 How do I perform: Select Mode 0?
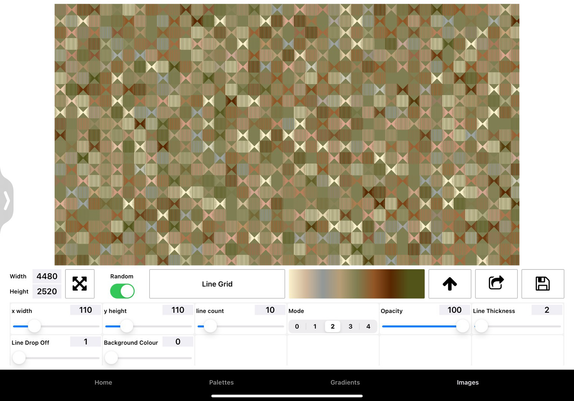click(x=297, y=326)
